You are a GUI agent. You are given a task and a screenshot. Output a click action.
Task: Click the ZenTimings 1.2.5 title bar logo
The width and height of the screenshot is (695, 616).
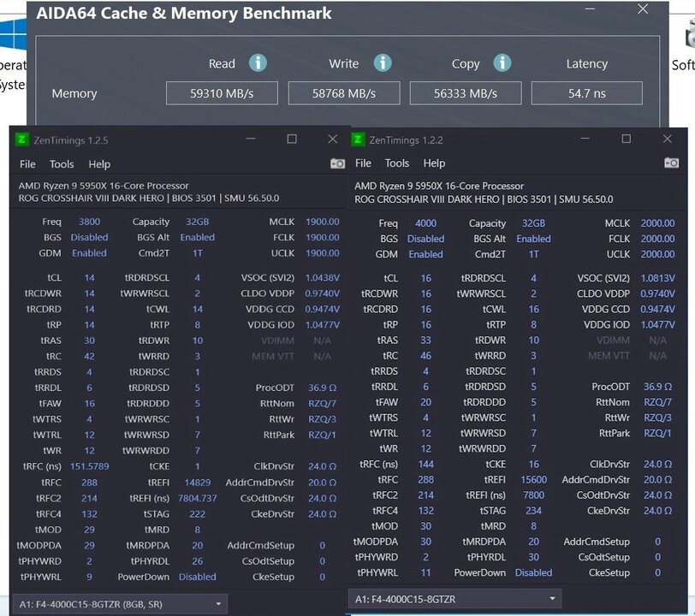tap(22, 139)
